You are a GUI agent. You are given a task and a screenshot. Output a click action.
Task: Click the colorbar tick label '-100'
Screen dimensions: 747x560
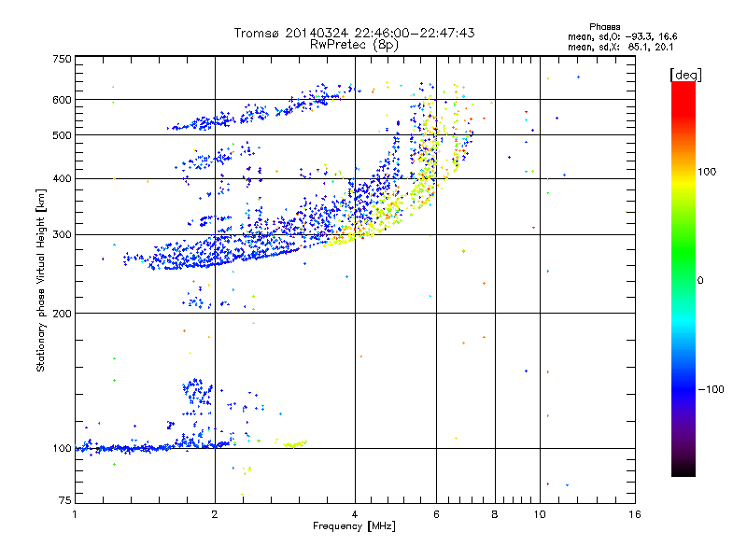[x=711, y=389]
